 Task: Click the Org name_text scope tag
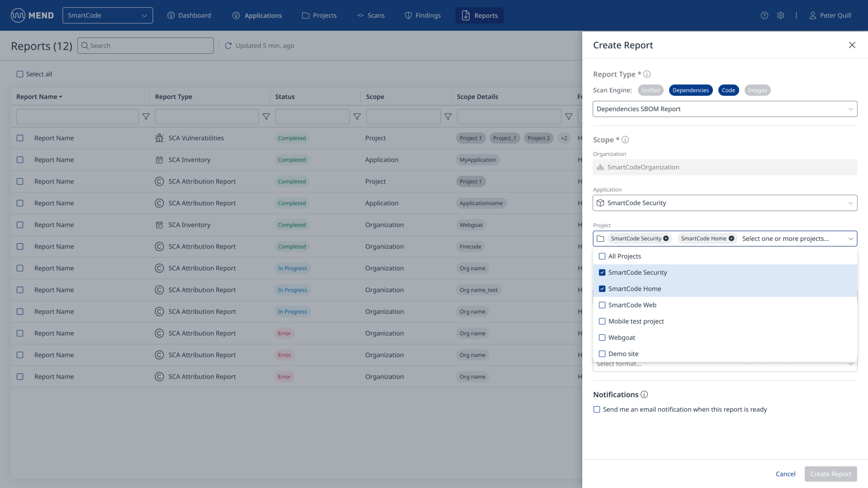pos(479,290)
